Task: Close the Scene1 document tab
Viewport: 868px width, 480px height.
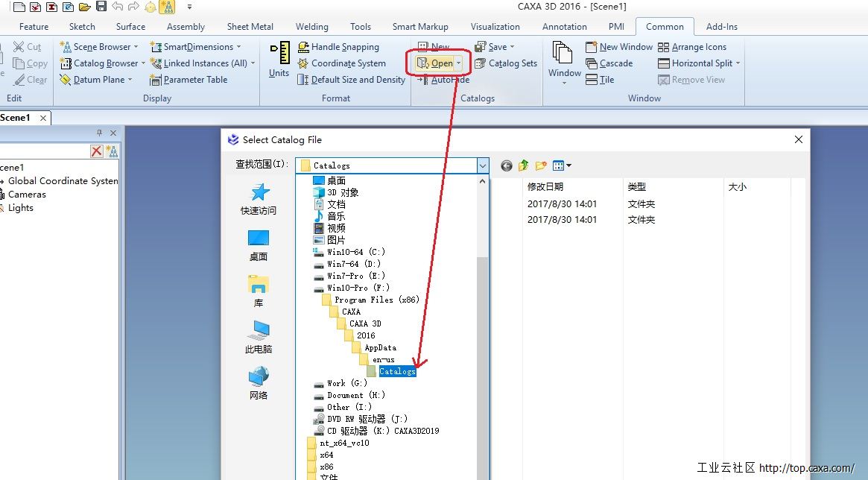Action: (43, 118)
